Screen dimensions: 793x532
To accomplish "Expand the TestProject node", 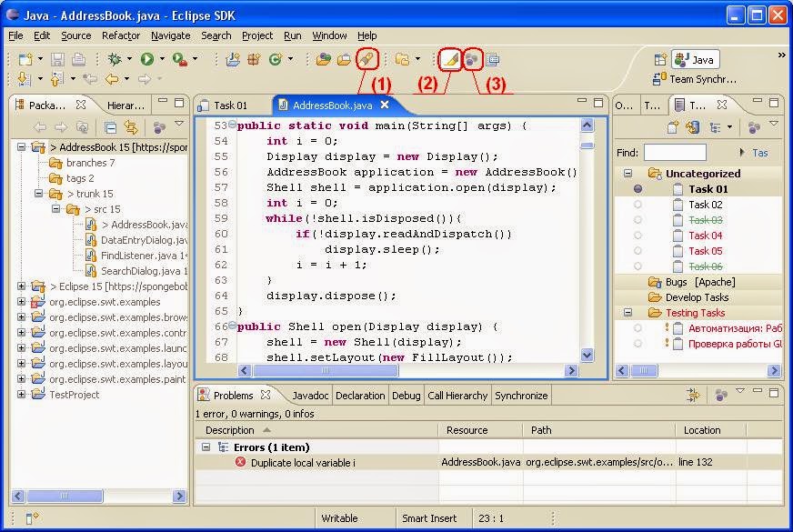I will pyautogui.click(x=21, y=394).
